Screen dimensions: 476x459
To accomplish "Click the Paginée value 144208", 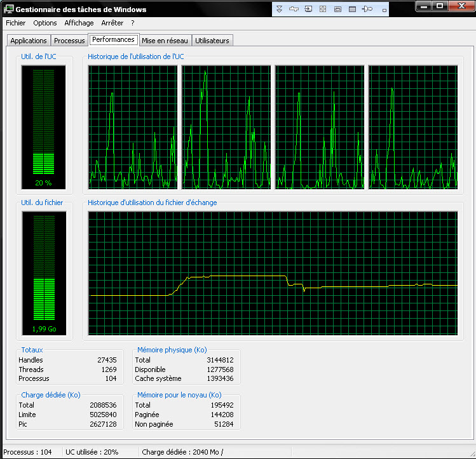I will point(222,415).
